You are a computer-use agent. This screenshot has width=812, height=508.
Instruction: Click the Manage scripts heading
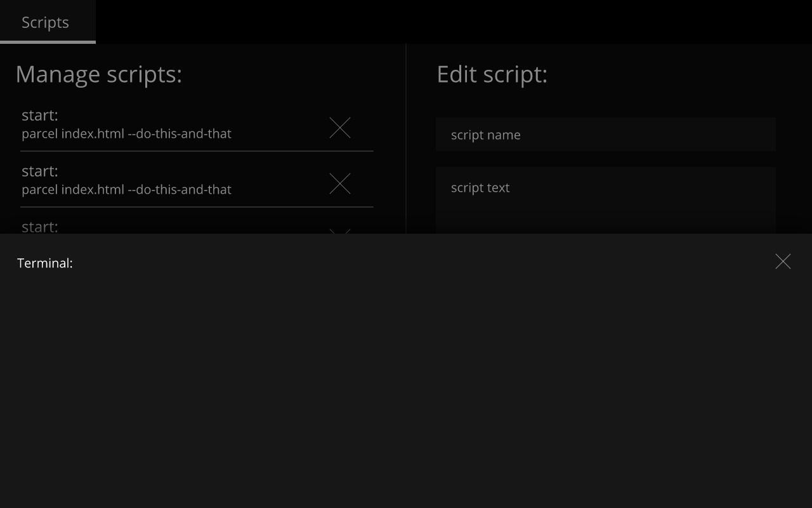click(x=99, y=74)
